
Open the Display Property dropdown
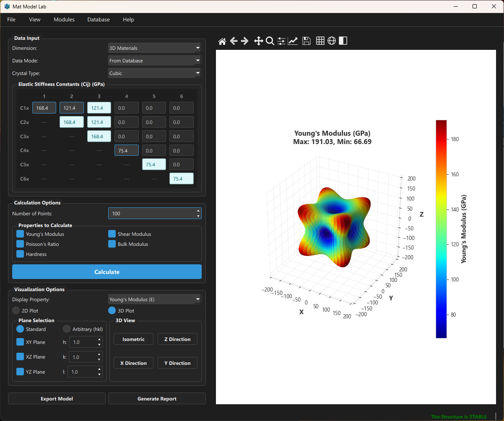pyautogui.click(x=154, y=300)
